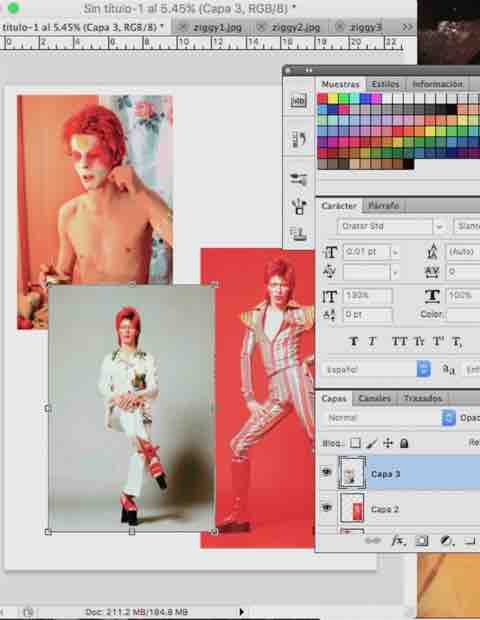The width and height of the screenshot is (480, 620).
Task: Switch to the Muestras tab
Action: [x=340, y=84]
